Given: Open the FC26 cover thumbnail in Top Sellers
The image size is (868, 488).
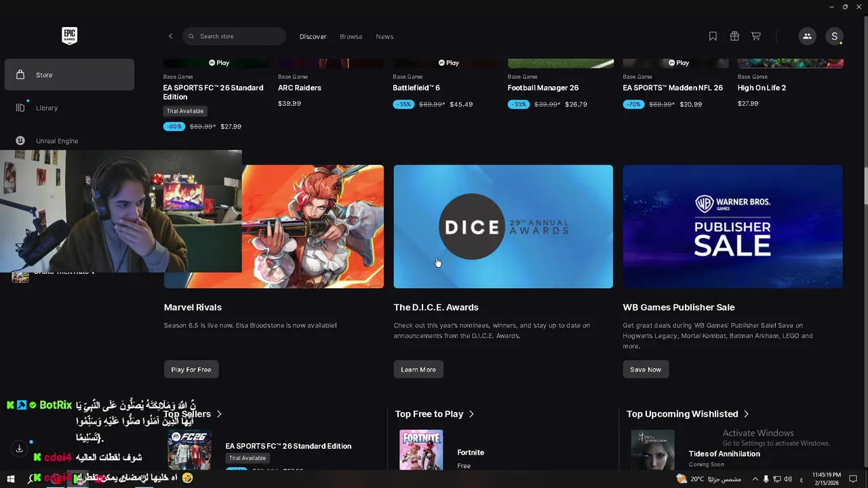Looking at the screenshot, I should point(189,449).
